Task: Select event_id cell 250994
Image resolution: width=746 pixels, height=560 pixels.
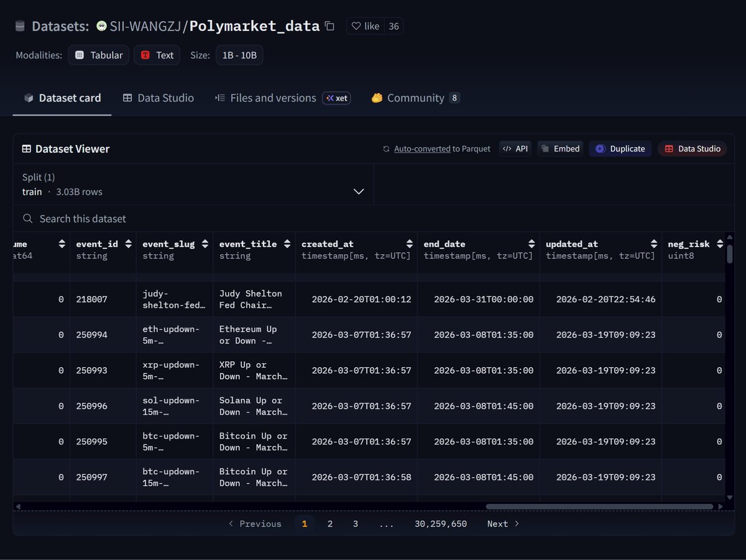Action: click(103, 335)
